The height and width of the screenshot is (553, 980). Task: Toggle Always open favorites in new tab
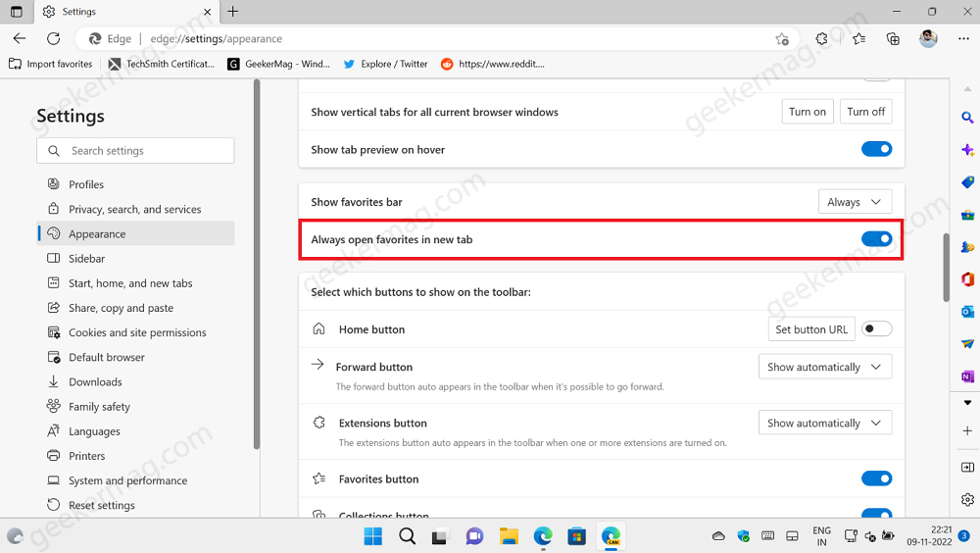pos(876,238)
